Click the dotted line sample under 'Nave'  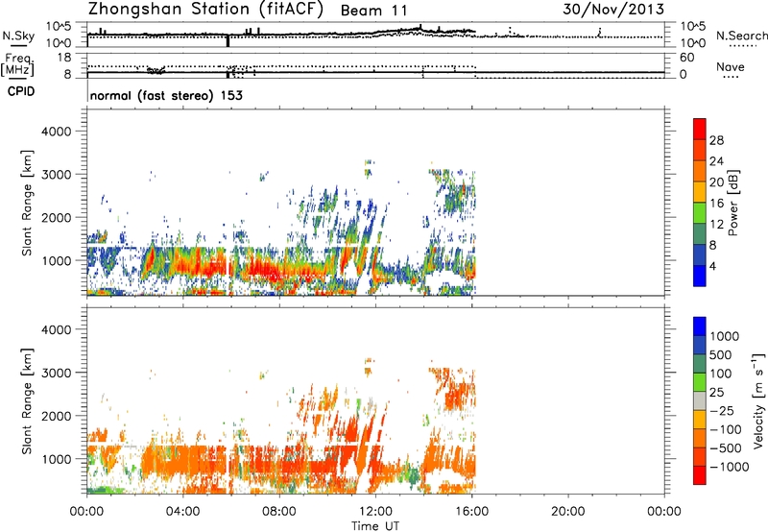[731, 77]
